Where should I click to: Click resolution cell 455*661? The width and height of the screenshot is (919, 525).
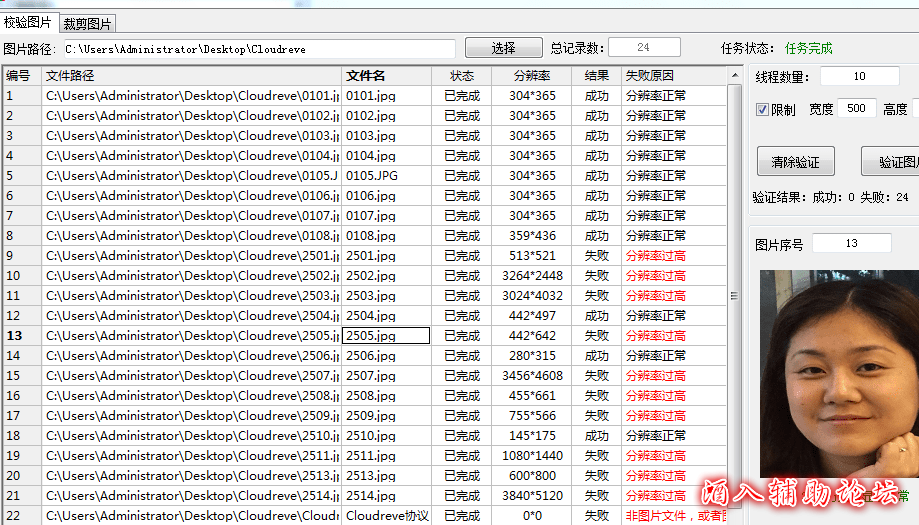pyautogui.click(x=532, y=396)
